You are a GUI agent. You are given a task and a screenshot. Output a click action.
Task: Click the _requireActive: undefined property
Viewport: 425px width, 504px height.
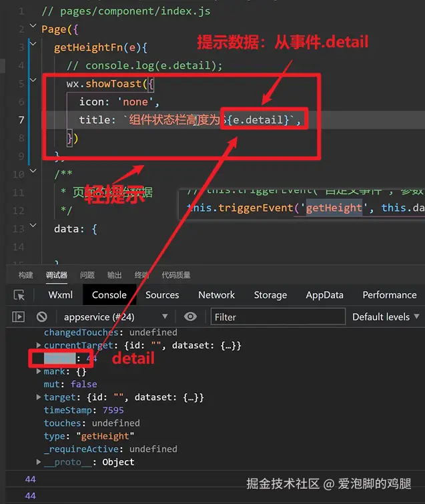tap(111, 449)
